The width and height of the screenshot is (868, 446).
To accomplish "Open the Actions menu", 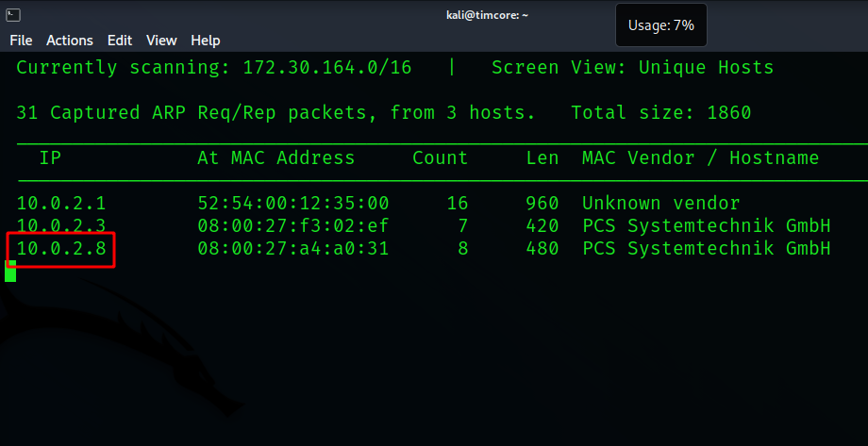I will 70,41.
